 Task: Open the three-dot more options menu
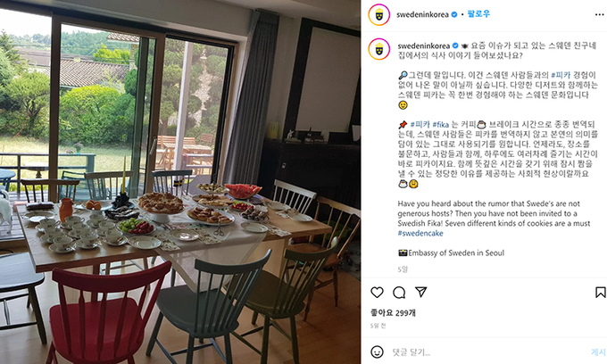(599, 14)
